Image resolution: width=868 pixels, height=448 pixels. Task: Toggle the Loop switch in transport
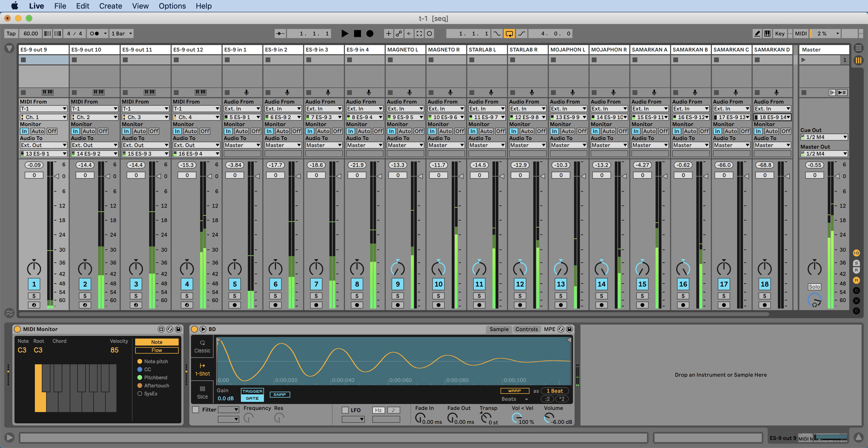point(509,33)
